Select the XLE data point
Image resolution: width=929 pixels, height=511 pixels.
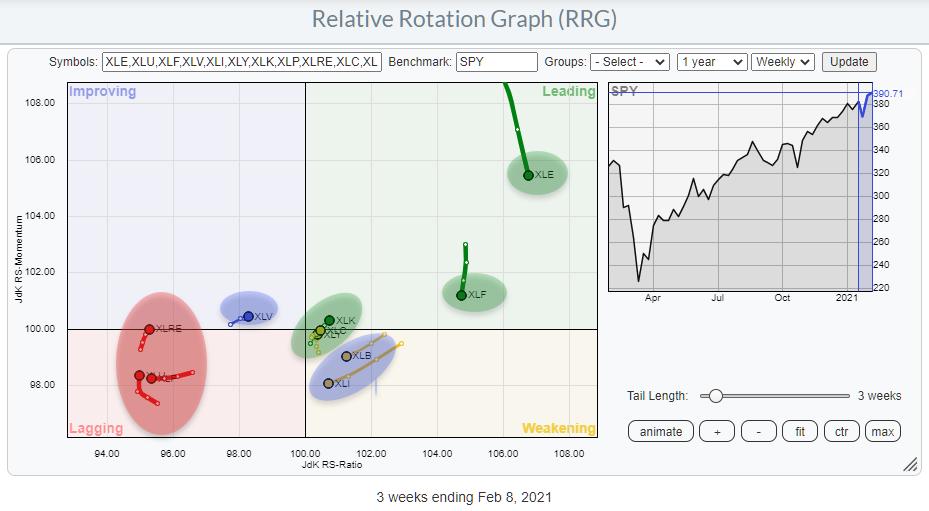(528, 175)
